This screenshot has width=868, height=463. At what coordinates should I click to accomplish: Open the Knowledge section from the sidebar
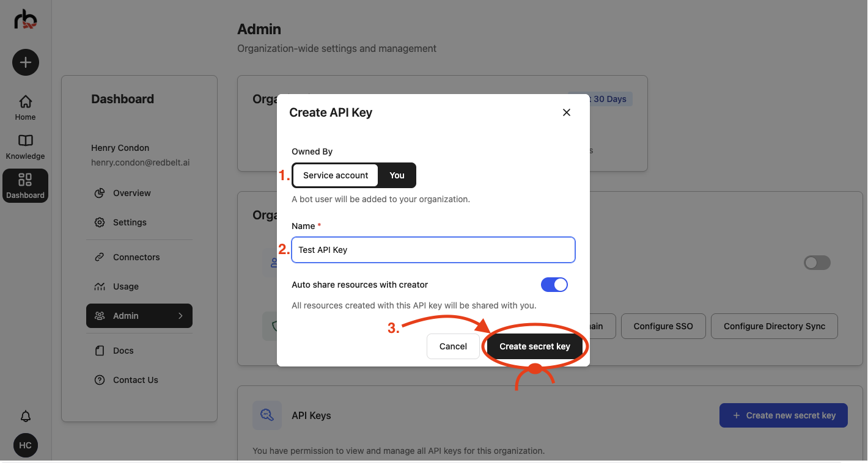(25, 140)
